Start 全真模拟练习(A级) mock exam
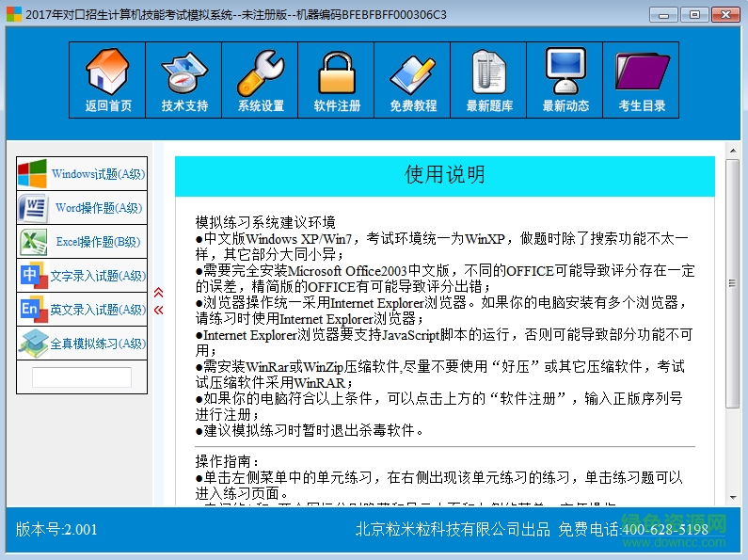 click(x=83, y=344)
